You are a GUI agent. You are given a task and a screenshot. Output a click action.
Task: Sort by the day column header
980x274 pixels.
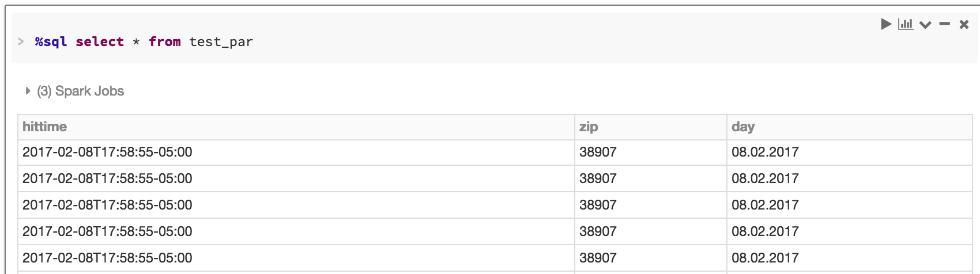(x=743, y=127)
